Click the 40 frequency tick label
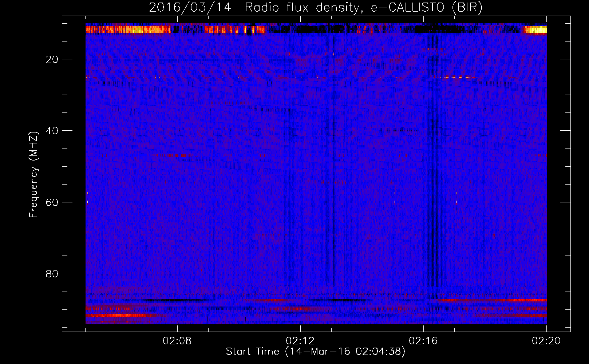 [x=52, y=131]
